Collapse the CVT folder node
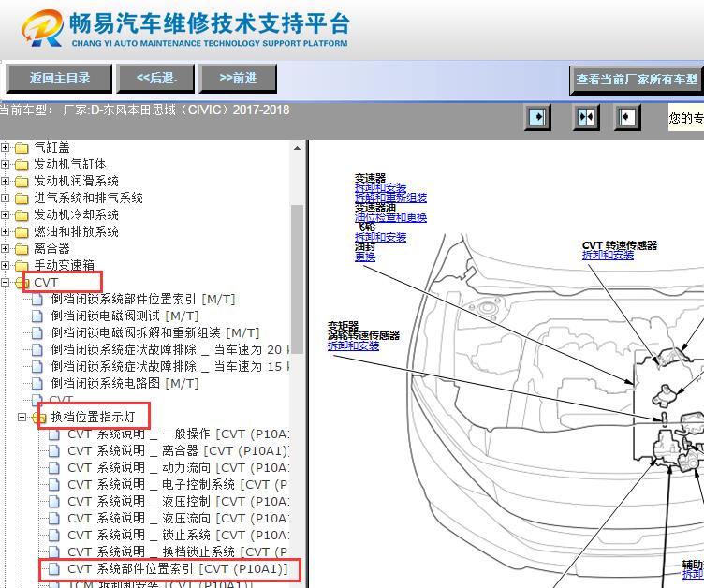The height and width of the screenshot is (588, 704). pyautogui.click(x=5, y=283)
